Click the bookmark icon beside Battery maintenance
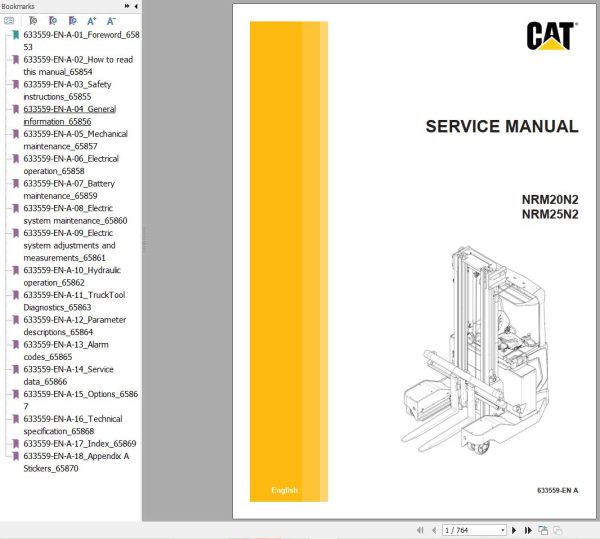 [16, 184]
